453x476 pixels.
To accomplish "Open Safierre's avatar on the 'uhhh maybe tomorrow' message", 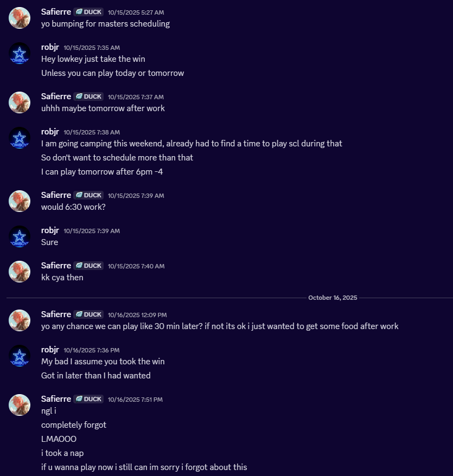I will [20, 102].
